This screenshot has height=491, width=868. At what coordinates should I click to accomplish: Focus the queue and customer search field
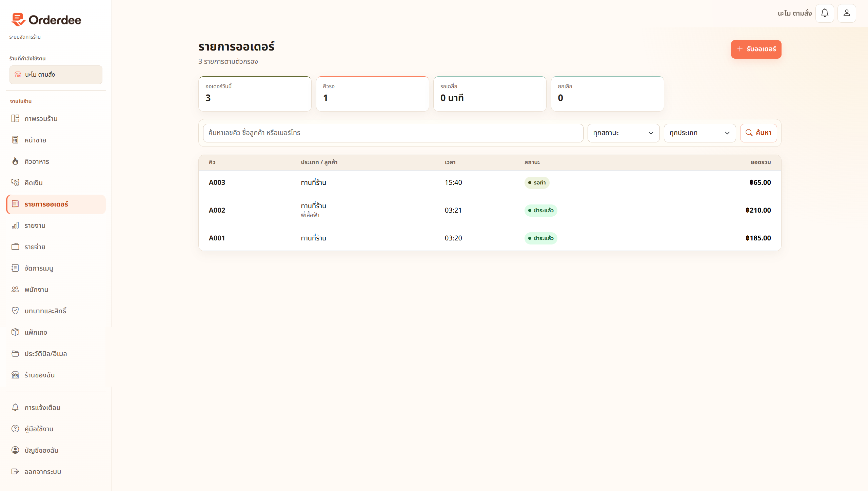click(393, 133)
